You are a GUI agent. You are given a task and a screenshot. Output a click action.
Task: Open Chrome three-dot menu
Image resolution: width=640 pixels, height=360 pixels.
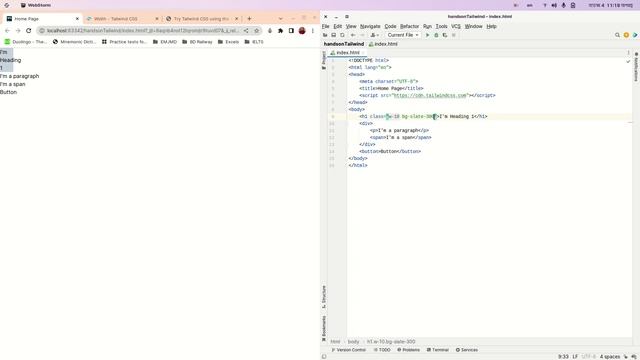tap(313, 31)
